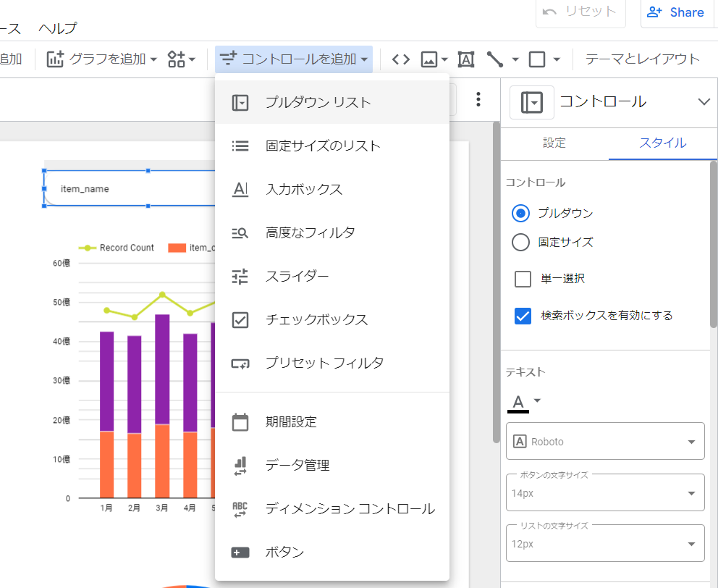This screenshot has height=588, width=718.
Task: Open テーマとレイアウト panel
Action: coord(642,59)
